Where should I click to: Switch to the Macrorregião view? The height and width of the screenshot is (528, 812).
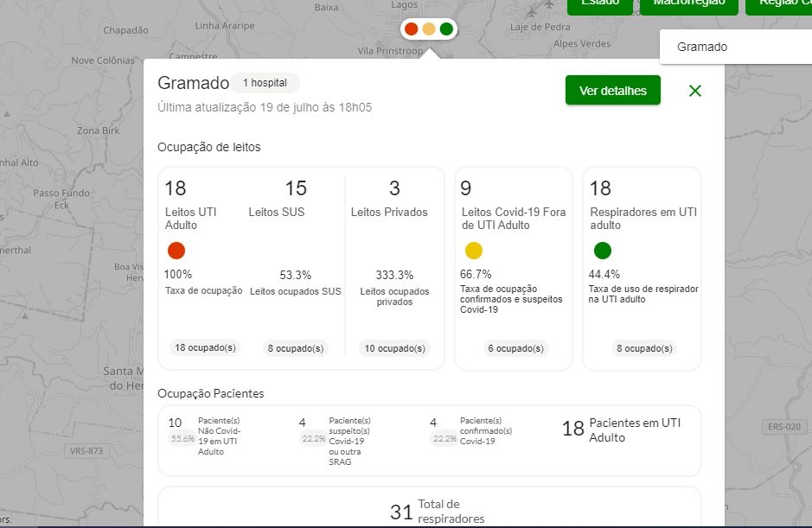pos(688,4)
